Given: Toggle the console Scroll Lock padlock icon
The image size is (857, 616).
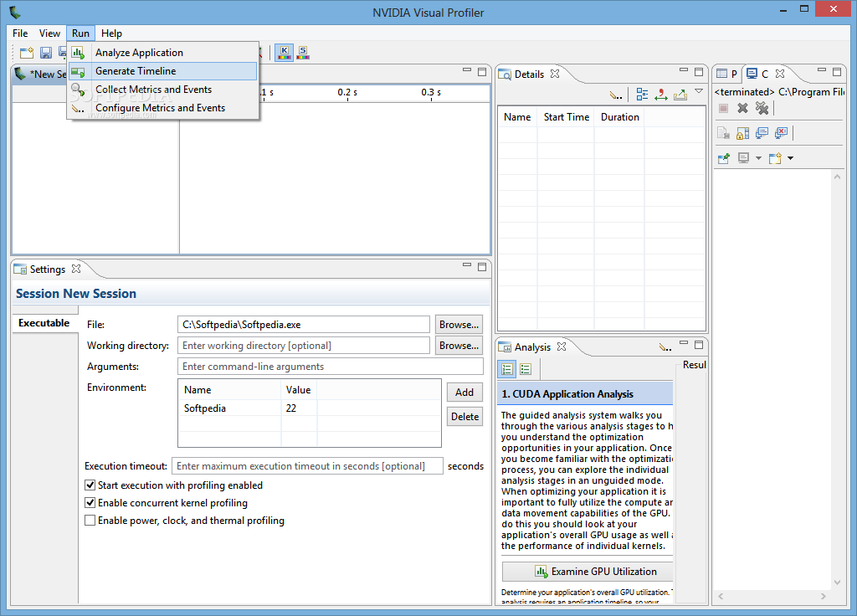Looking at the screenshot, I should [x=742, y=133].
